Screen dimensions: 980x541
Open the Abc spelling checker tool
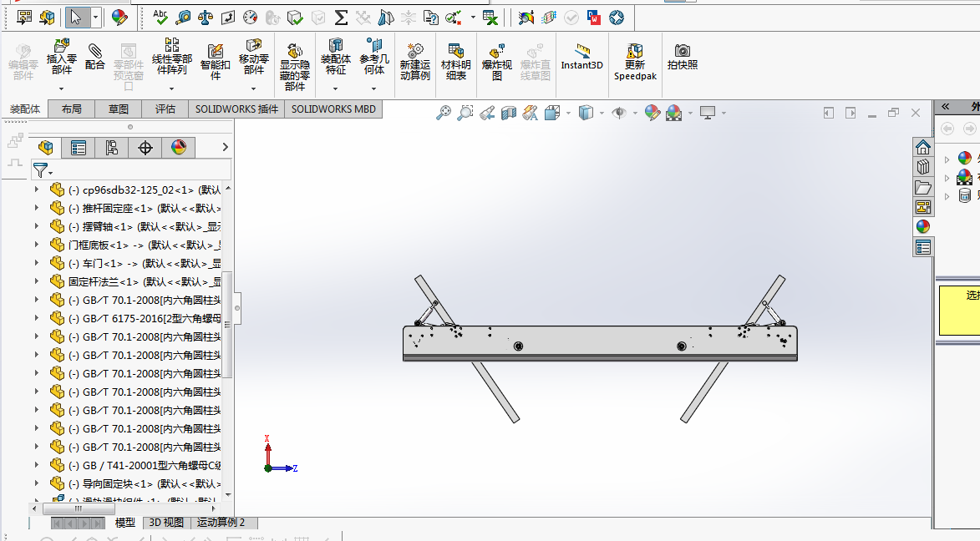point(160,18)
